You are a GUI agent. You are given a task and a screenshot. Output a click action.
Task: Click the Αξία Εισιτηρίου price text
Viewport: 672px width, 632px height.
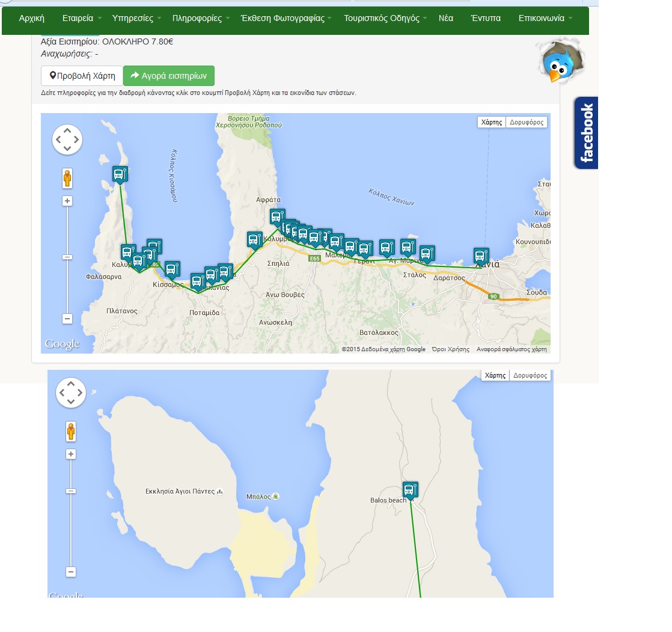pyautogui.click(x=107, y=41)
